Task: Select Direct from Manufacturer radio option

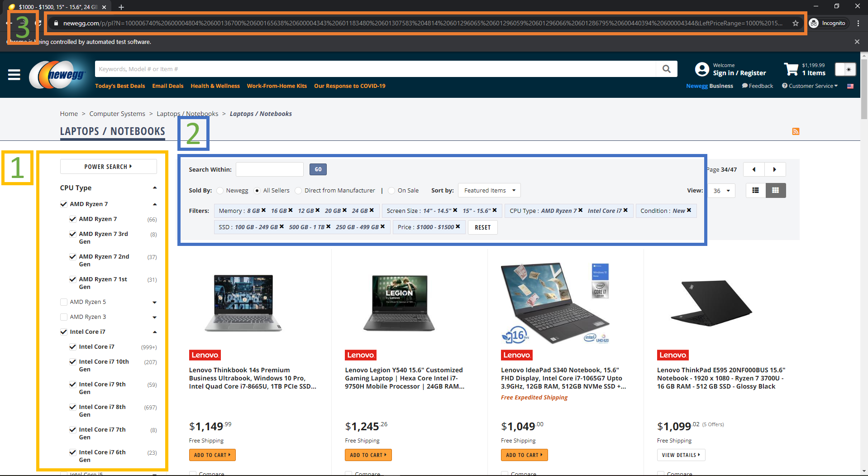Action: tap(298, 191)
